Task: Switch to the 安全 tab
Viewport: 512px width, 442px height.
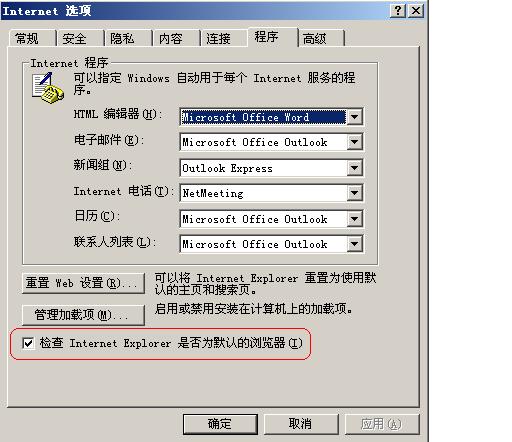Action: coord(80,38)
